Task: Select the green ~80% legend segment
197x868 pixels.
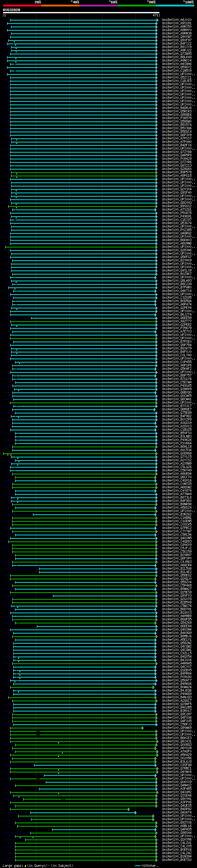Action: point(137,6)
